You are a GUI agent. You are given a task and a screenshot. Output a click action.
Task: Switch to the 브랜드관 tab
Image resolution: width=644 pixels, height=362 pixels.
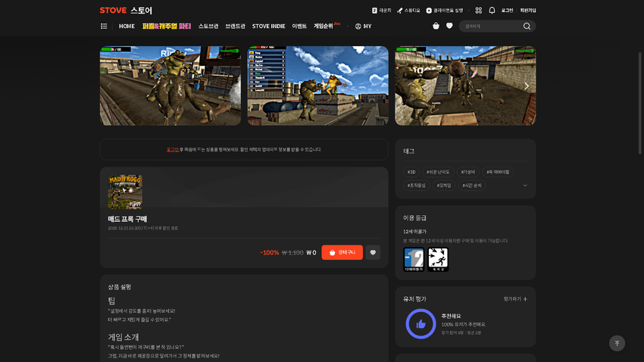coord(235,27)
